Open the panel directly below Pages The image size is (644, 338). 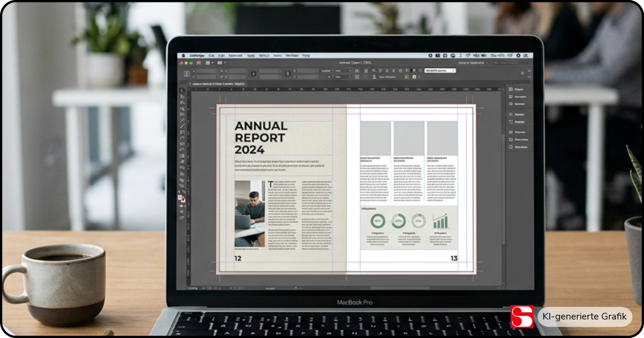pyautogui.click(x=518, y=97)
